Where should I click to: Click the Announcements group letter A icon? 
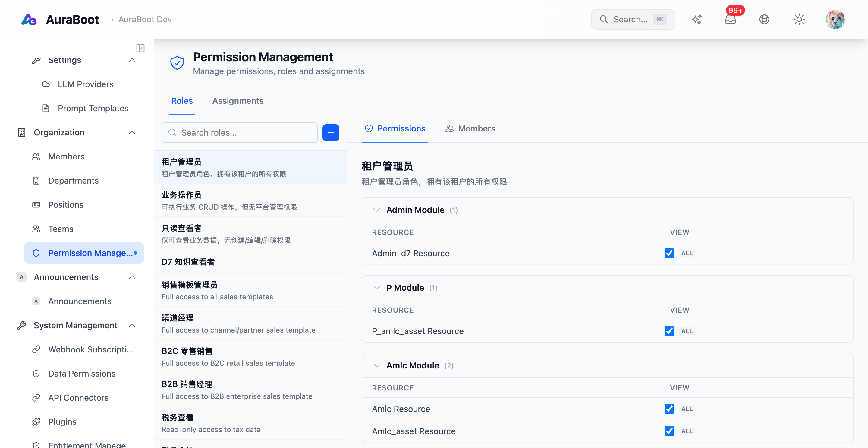(22, 277)
